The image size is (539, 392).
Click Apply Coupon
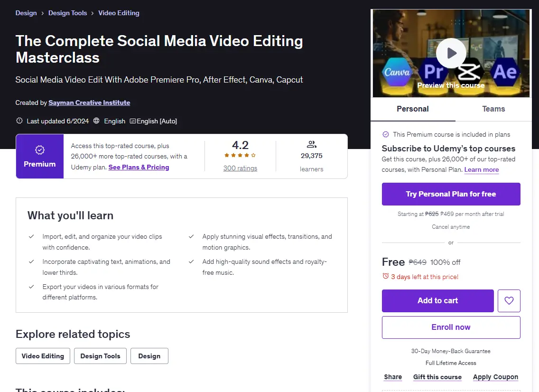495,377
